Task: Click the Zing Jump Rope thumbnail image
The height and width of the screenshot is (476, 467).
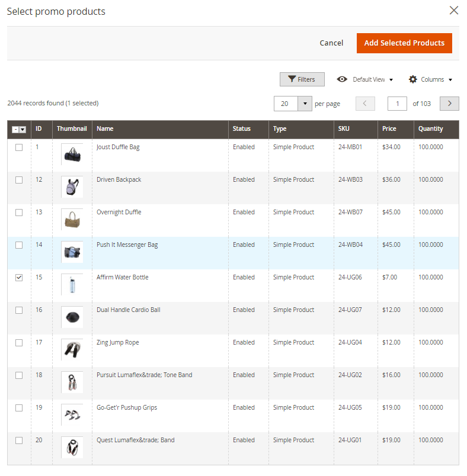Action: (x=72, y=350)
